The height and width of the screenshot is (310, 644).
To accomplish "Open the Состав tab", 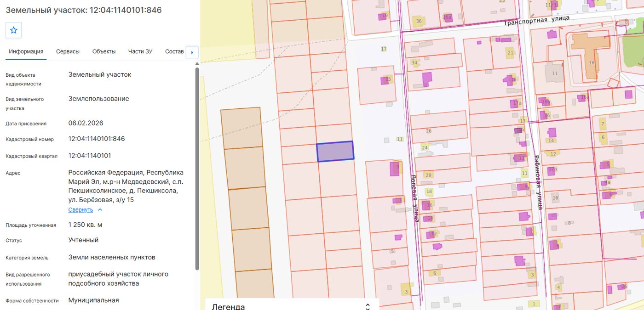I will (174, 51).
